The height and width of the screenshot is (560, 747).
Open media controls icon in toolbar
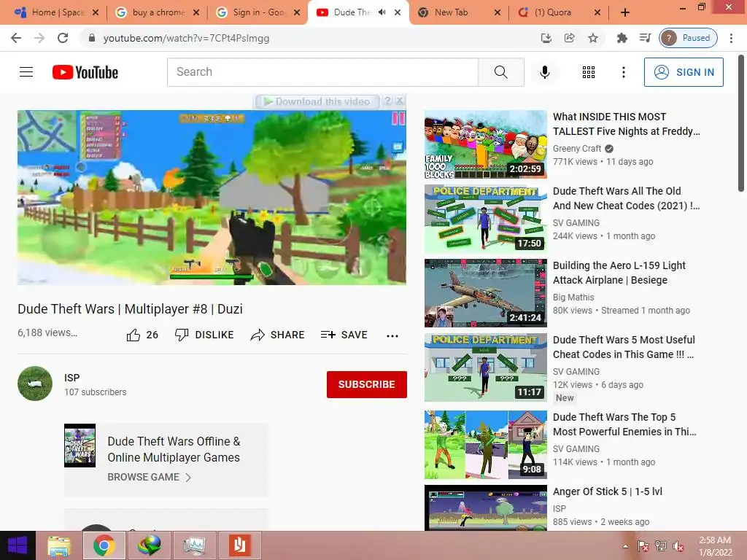coord(645,38)
